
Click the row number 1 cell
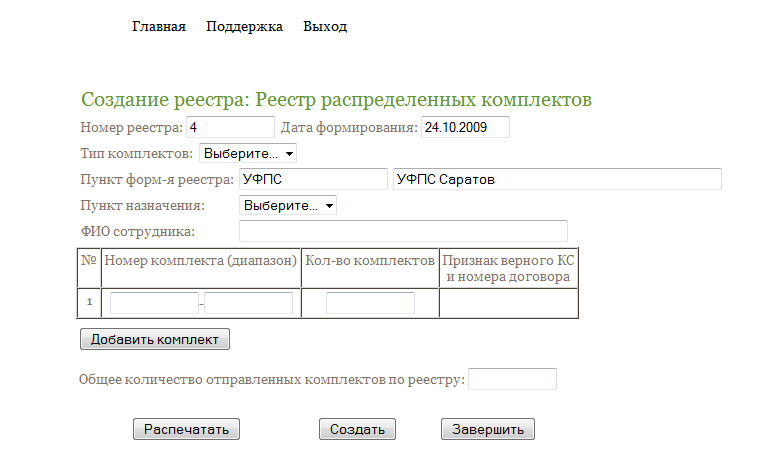(x=89, y=302)
